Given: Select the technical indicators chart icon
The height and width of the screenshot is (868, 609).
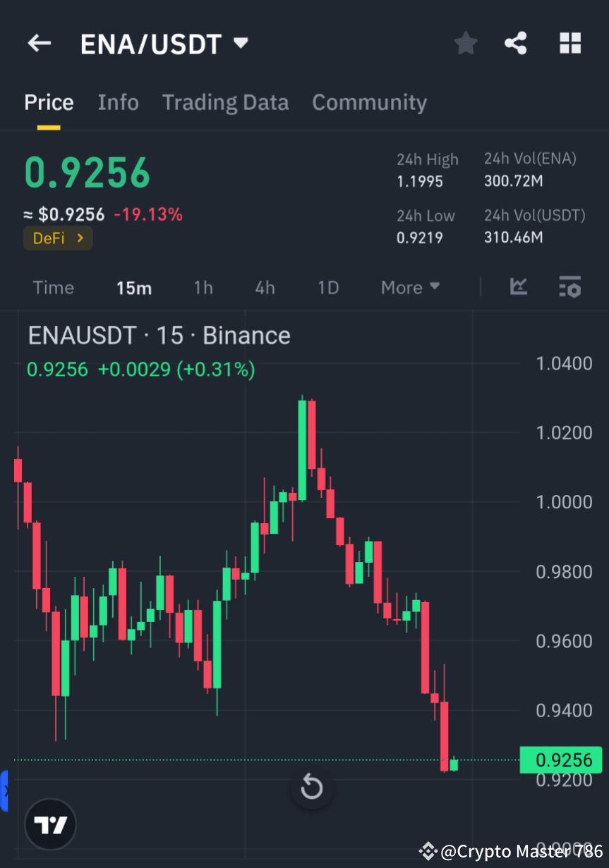Looking at the screenshot, I should tap(519, 287).
